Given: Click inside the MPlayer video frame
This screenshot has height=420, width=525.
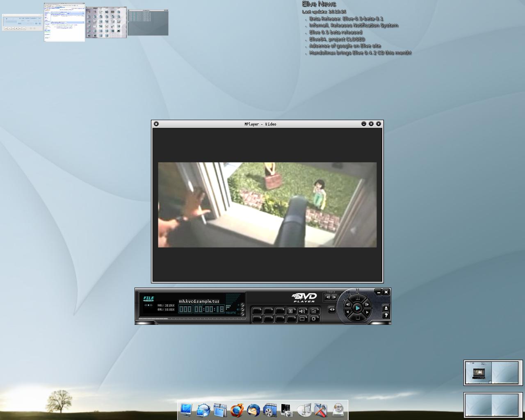Looking at the screenshot, I should (x=267, y=205).
